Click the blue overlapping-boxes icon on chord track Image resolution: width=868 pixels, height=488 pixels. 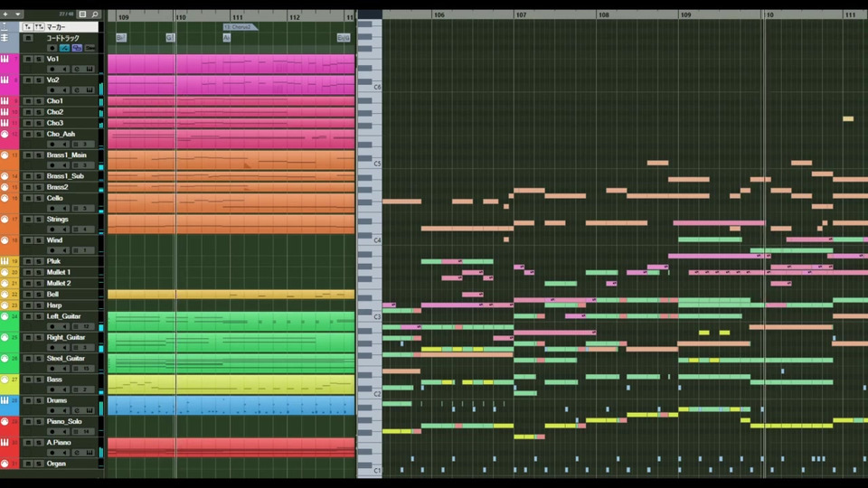(77, 48)
